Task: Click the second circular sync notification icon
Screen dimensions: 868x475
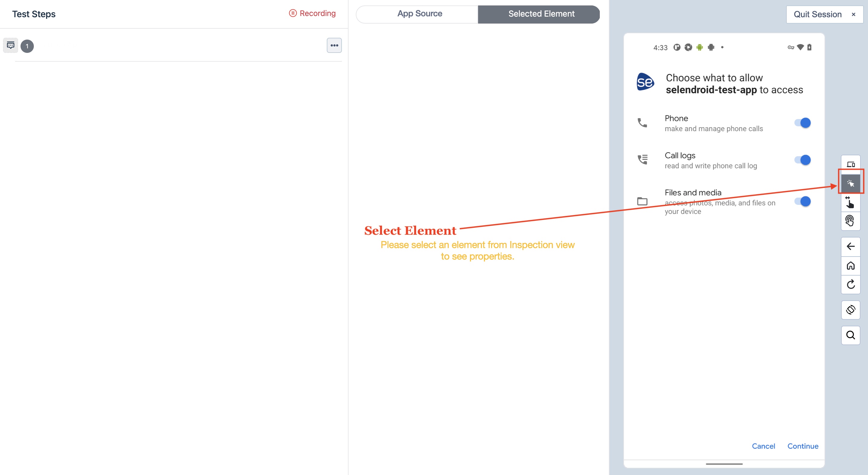Action: [x=688, y=47]
